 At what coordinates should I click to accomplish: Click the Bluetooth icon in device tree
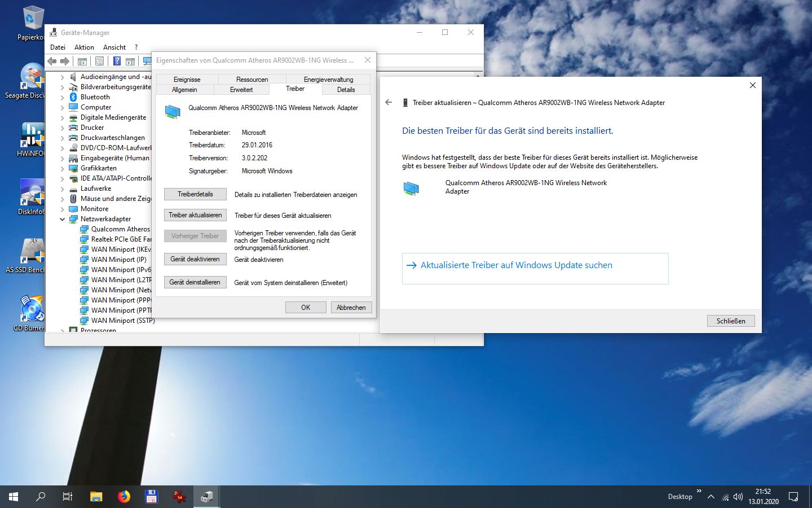coord(73,97)
